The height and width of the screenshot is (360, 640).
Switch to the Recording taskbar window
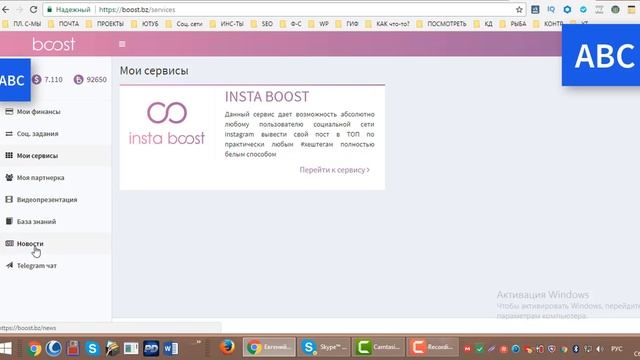coord(433,347)
